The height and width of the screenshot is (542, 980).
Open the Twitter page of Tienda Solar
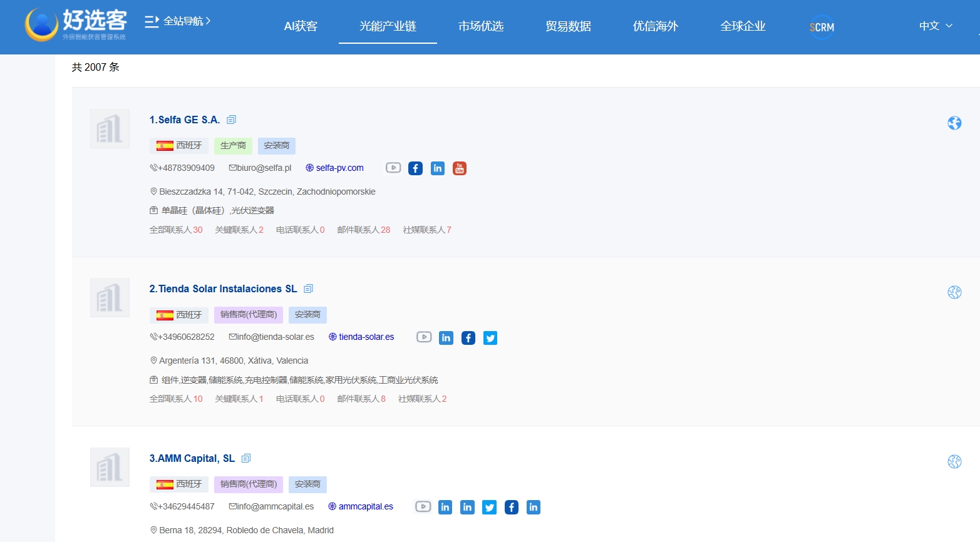490,338
